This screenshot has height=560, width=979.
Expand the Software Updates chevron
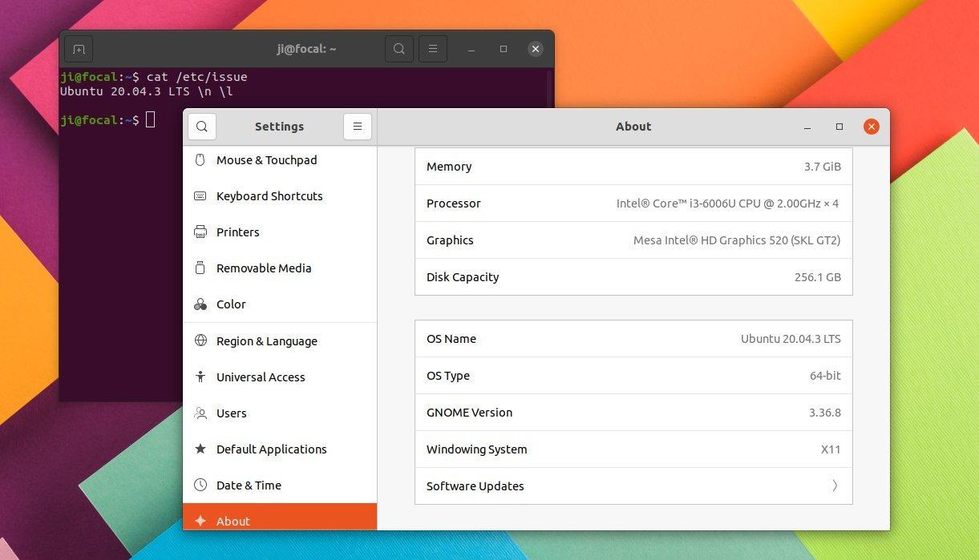pyautogui.click(x=835, y=485)
